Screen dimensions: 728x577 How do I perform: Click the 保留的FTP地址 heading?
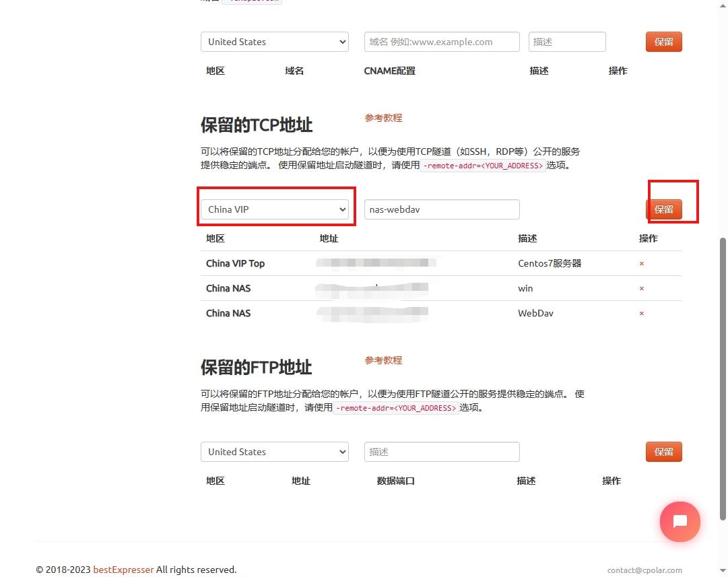coord(257,367)
